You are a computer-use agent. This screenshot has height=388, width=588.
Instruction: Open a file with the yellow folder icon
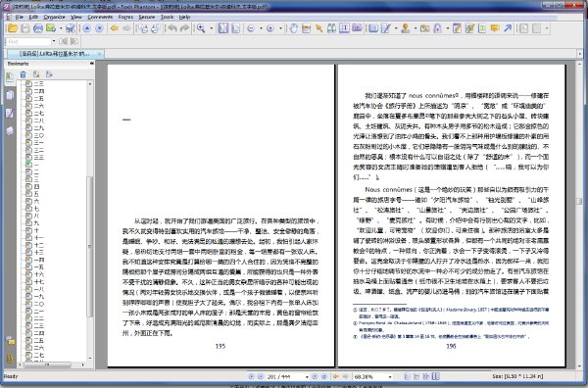click(12, 28)
